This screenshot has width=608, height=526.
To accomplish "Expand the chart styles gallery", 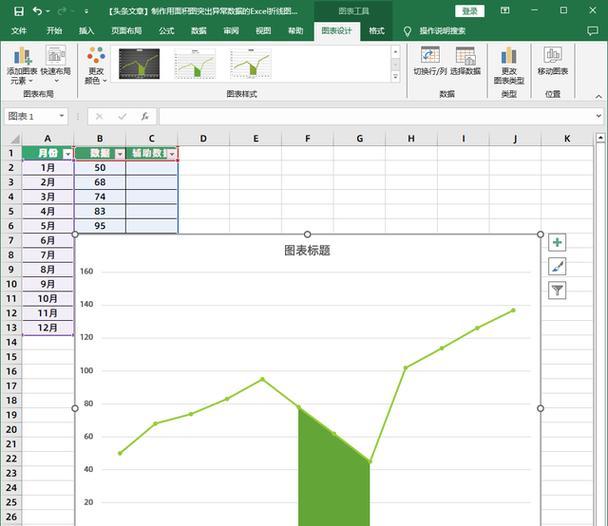I will click(x=396, y=76).
